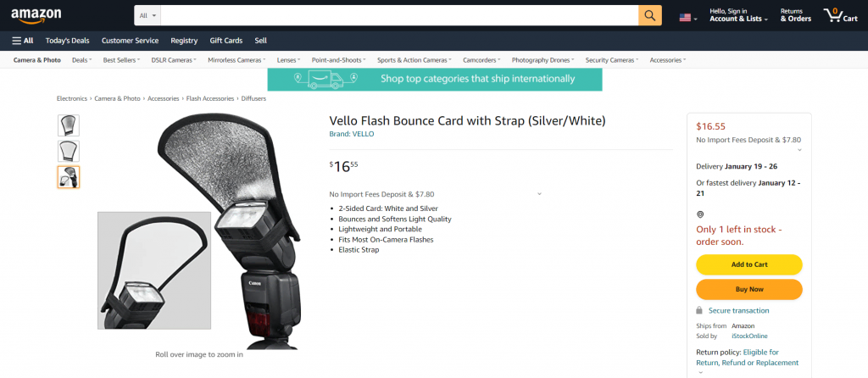Select the first product thumbnail
The image size is (868, 378).
[x=69, y=125]
